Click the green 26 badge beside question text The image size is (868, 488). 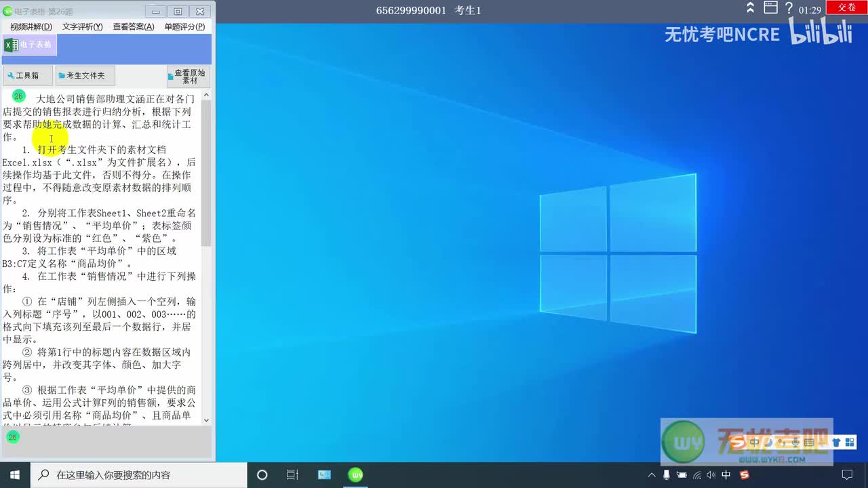coord(19,96)
